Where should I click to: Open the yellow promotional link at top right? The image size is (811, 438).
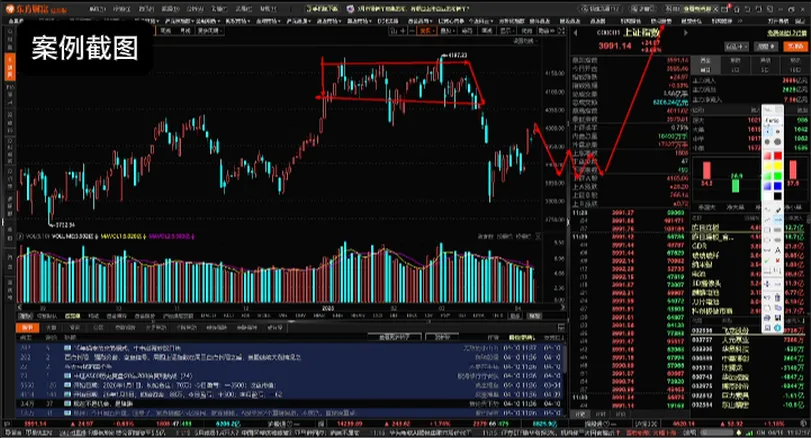click(x=787, y=33)
